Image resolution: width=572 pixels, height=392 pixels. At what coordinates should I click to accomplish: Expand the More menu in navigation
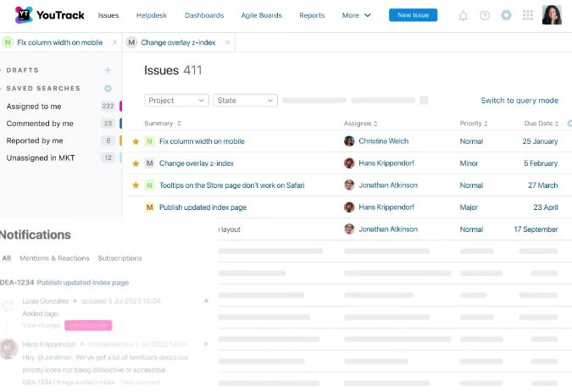point(356,15)
